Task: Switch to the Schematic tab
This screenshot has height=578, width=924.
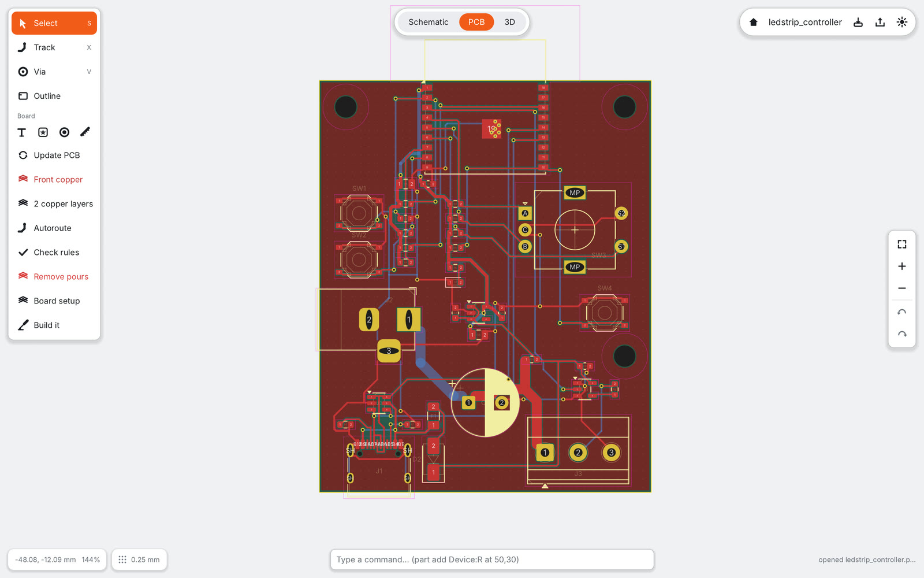Action: pyautogui.click(x=429, y=22)
